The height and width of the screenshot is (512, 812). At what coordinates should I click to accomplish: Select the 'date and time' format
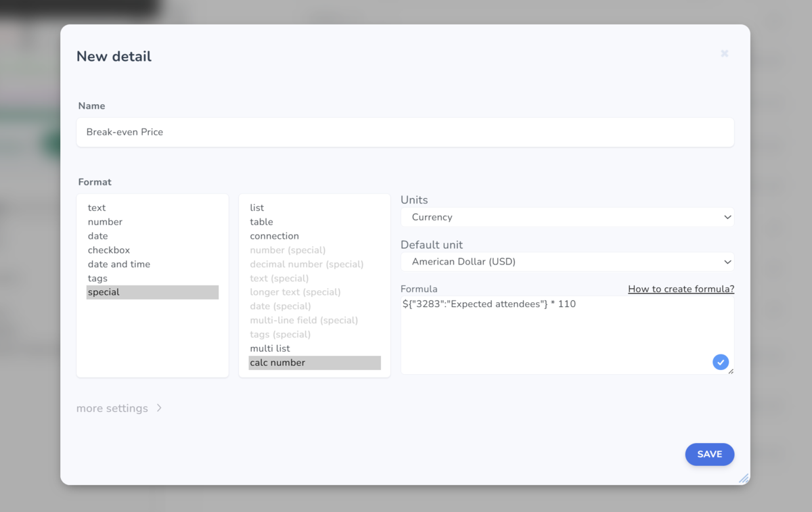click(x=118, y=264)
